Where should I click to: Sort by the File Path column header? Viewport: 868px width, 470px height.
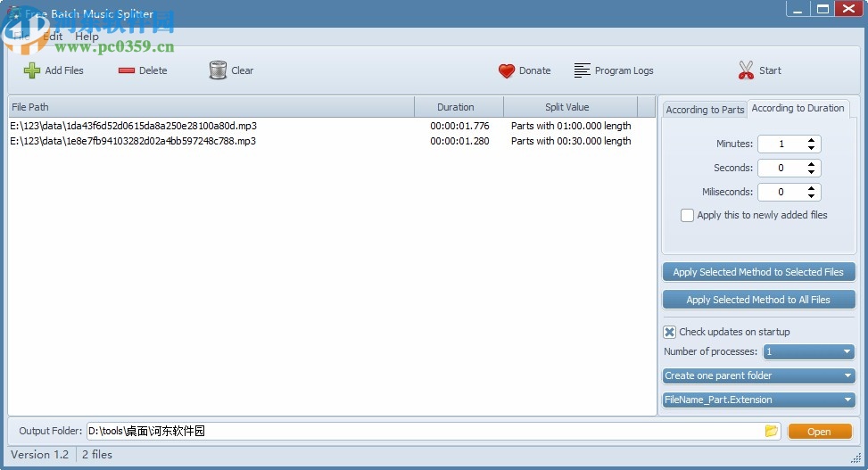pyautogui.click(x=211, y=107)
